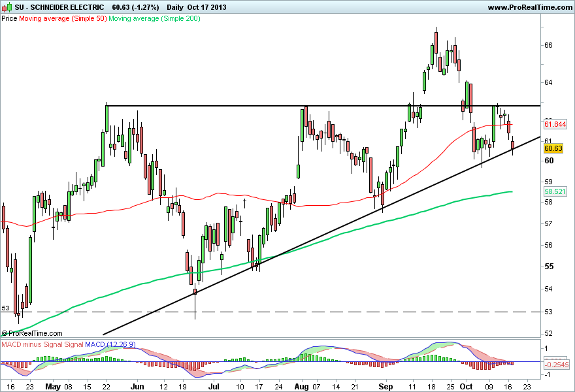Click the yellow 60.63 current price tag

click(553, 148)
